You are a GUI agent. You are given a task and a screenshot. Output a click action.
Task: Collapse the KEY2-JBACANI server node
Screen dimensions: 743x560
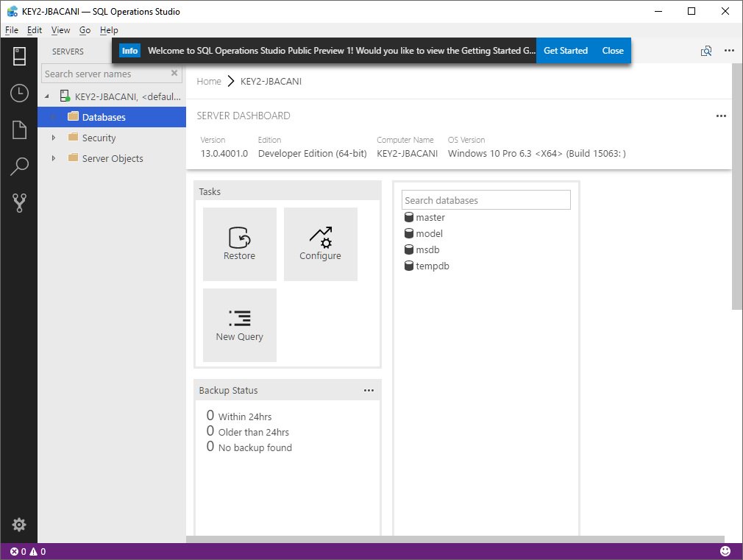[47, 96]
